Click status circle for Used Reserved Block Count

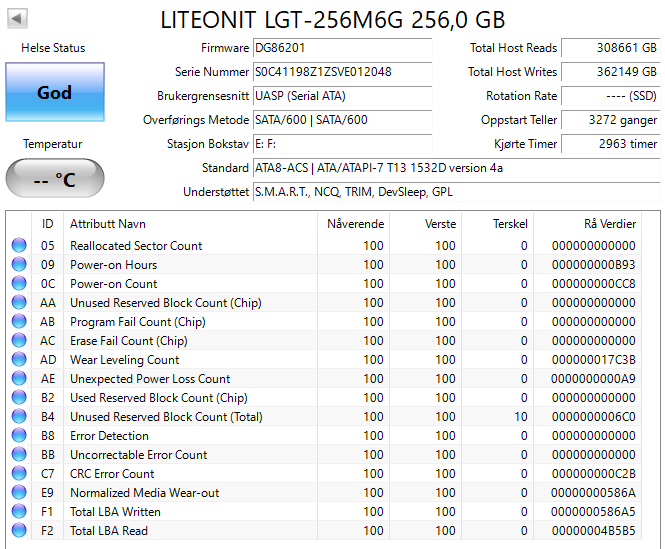tap(19, 397)
